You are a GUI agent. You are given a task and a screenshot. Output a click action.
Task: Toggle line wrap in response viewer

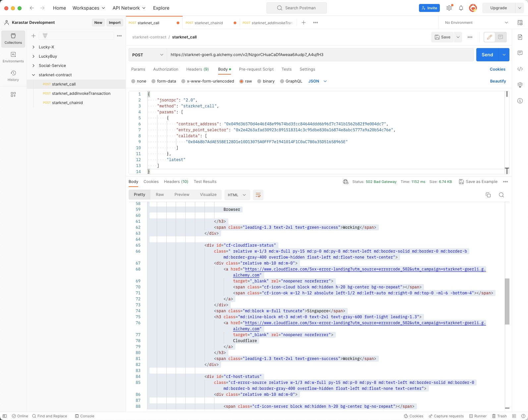[258, 195]
